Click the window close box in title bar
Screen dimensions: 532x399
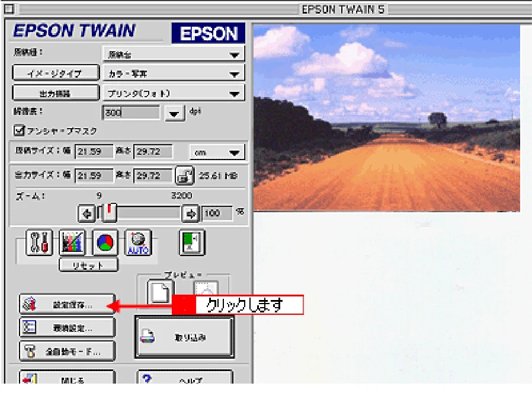tap(9, 9)
